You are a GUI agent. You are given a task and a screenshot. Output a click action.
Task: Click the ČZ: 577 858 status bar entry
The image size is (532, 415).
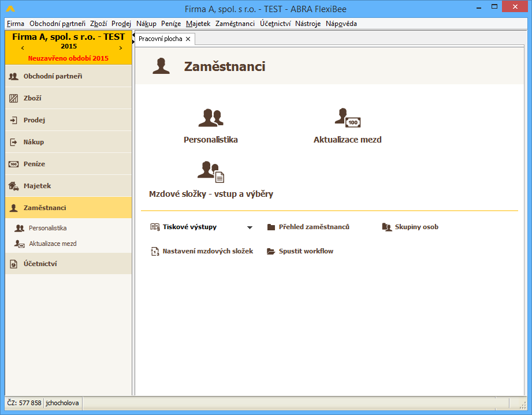pyautogui.click(x=24, y=403)
